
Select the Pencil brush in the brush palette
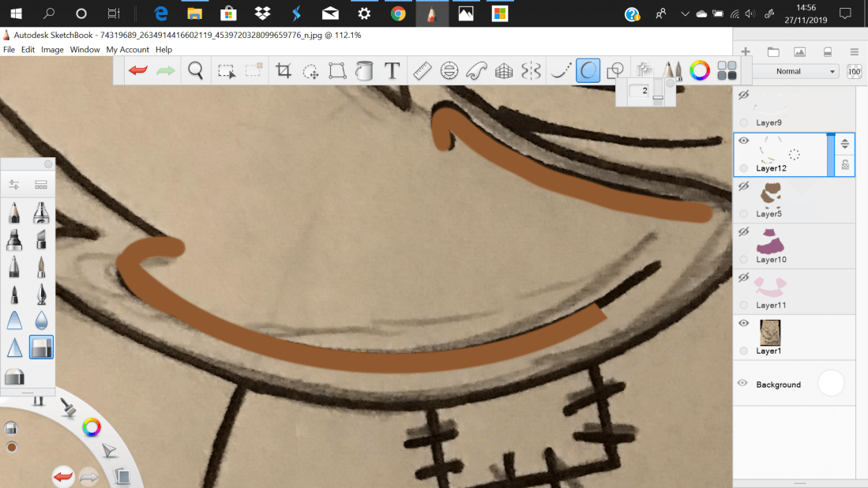point(13,213)
